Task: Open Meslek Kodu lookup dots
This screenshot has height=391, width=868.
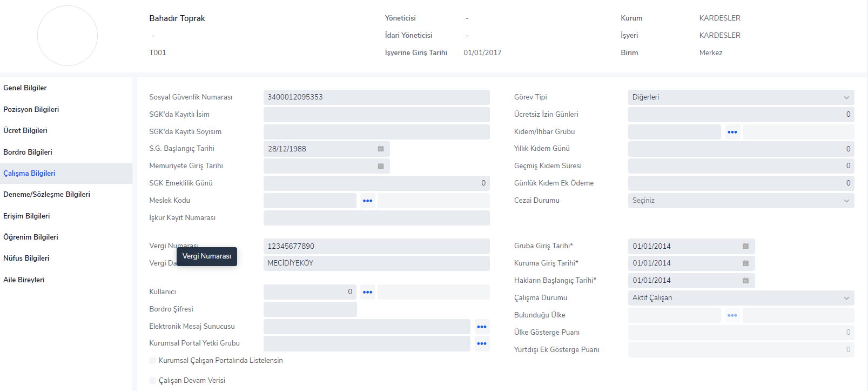Action: [x=367, y=201]
